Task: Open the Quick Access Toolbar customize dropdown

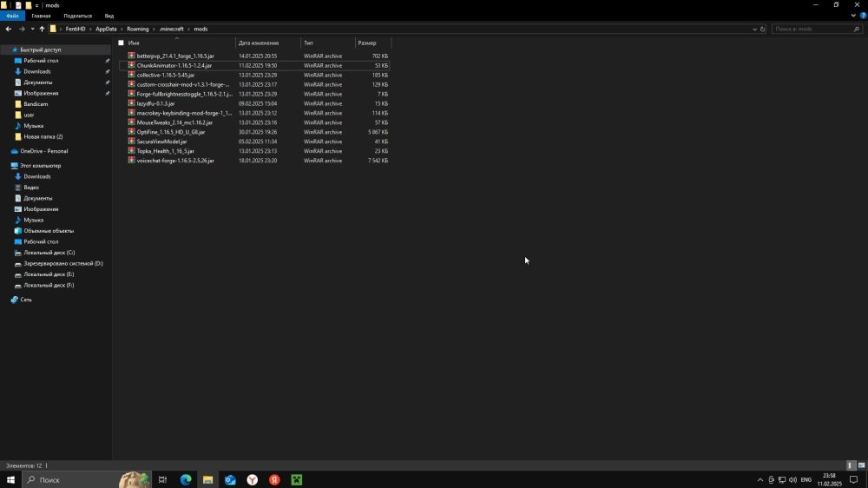Action: (36, 5)
